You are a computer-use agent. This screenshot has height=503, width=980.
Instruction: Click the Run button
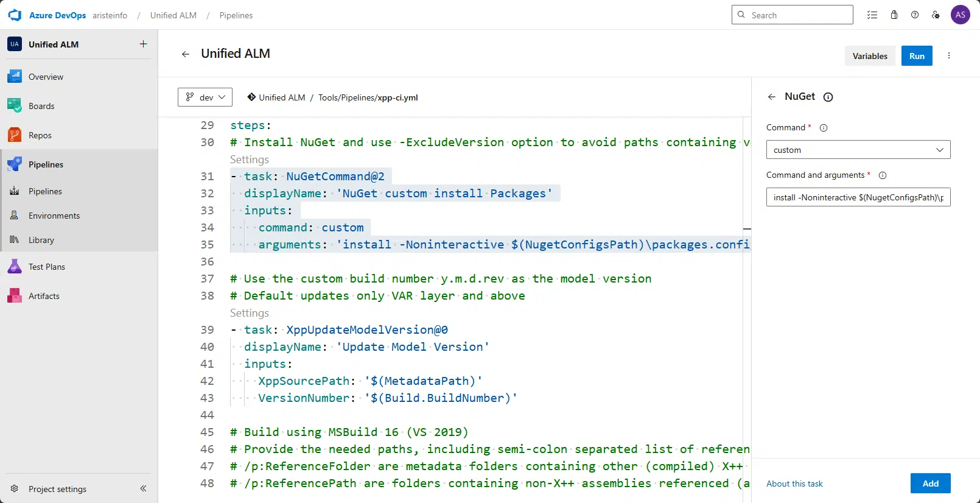pyautogui.click(x=917, y=56)
